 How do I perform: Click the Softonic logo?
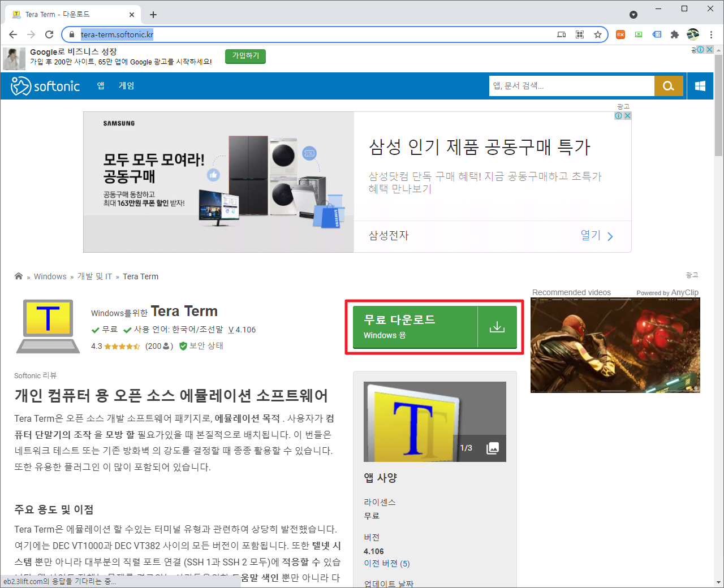[x=45, y=86]
